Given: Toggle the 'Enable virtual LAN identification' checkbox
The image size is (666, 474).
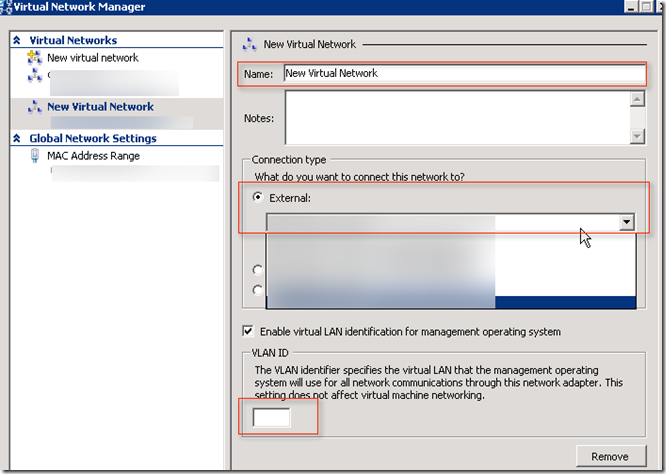Looking at the screenshot, I should coord(248,332).
